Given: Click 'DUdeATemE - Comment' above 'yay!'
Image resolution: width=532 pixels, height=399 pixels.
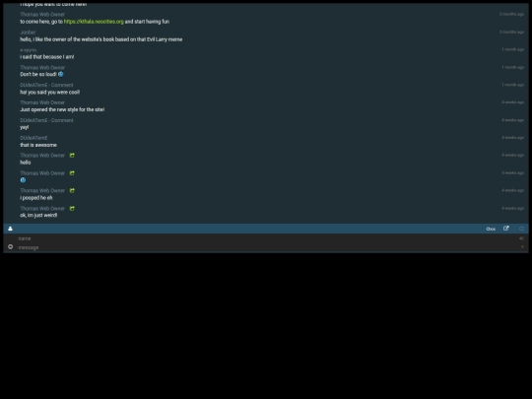Looking at the screenshot, I should tap(46, 120).
